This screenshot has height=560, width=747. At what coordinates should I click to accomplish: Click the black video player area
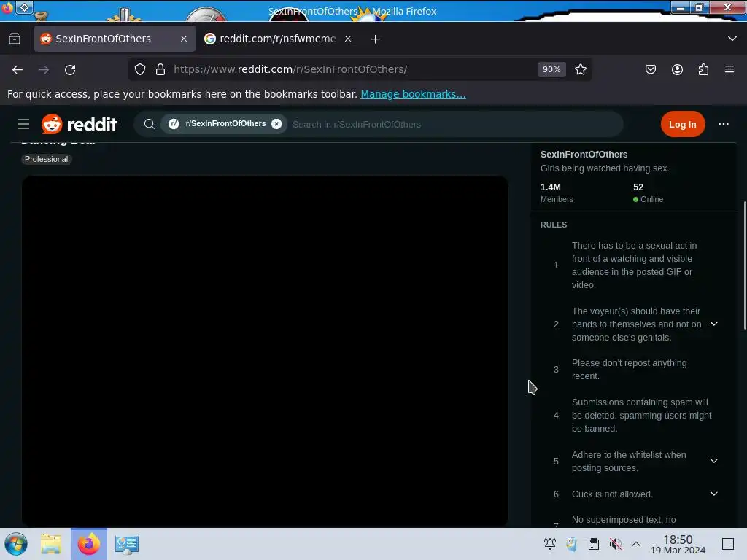tap(265, 351)
